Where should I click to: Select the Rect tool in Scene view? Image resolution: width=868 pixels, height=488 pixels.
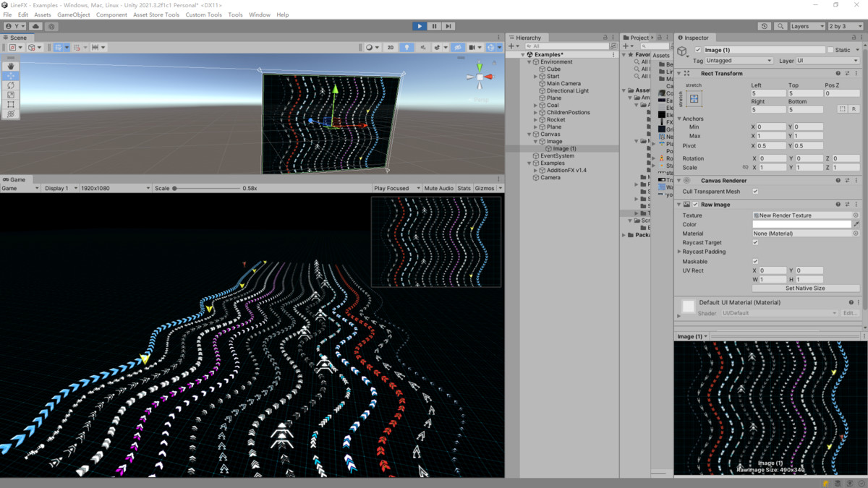tap(11, 104)
